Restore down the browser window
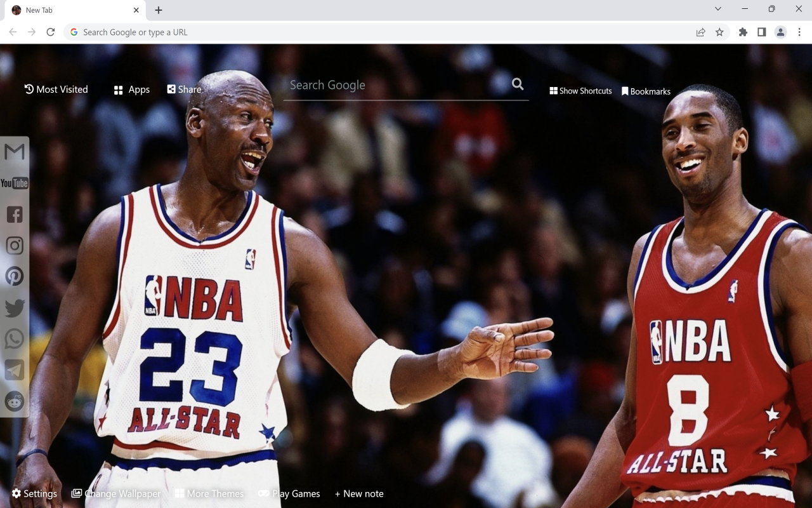 [771, 9]
